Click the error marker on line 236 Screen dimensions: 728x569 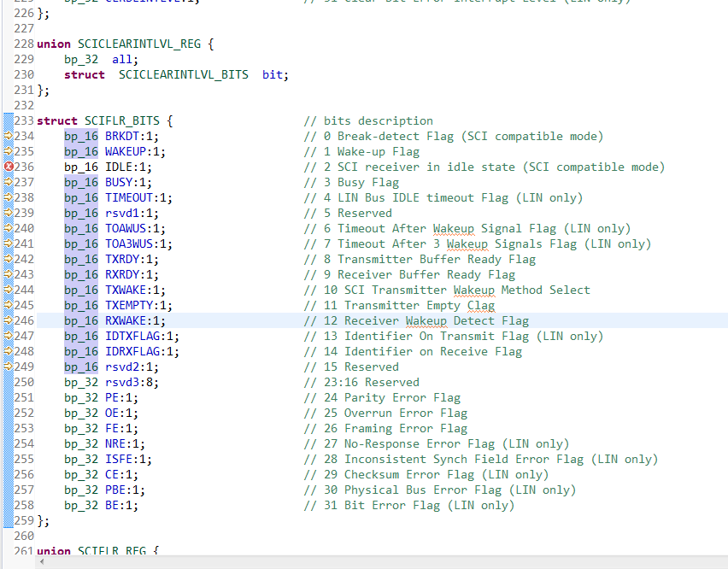[x=9, y=167]
